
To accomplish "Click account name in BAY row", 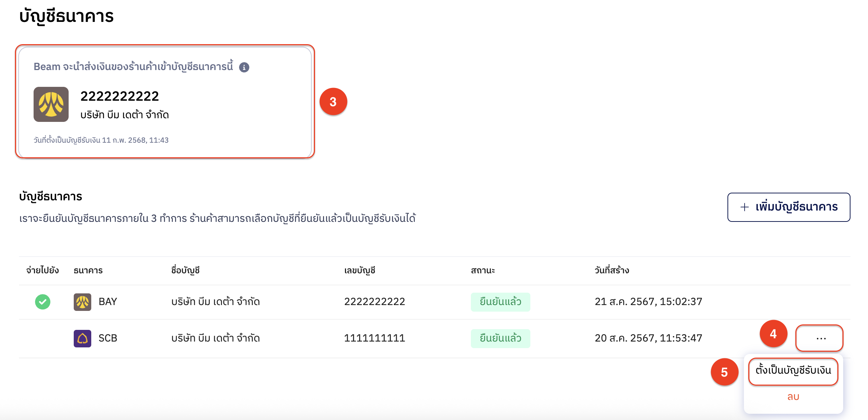I will [215, 302].
